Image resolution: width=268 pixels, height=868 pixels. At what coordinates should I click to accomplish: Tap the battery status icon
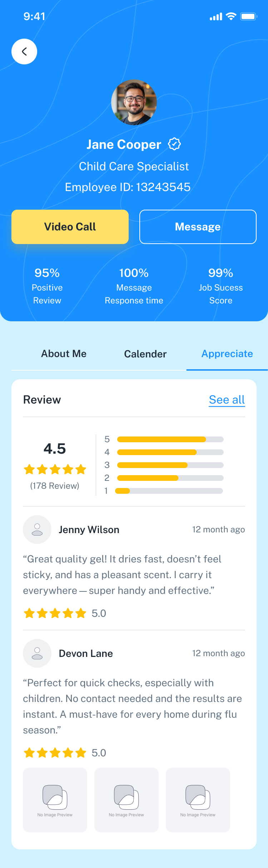249,16
